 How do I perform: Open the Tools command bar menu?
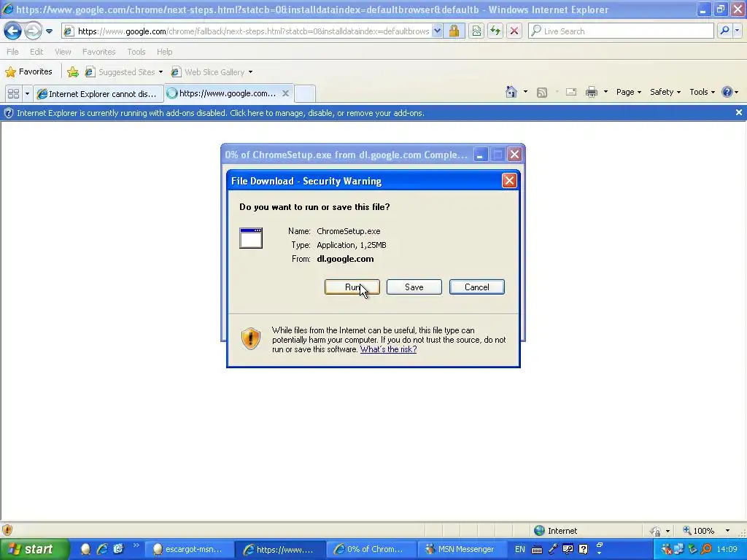tap(702, 92)
